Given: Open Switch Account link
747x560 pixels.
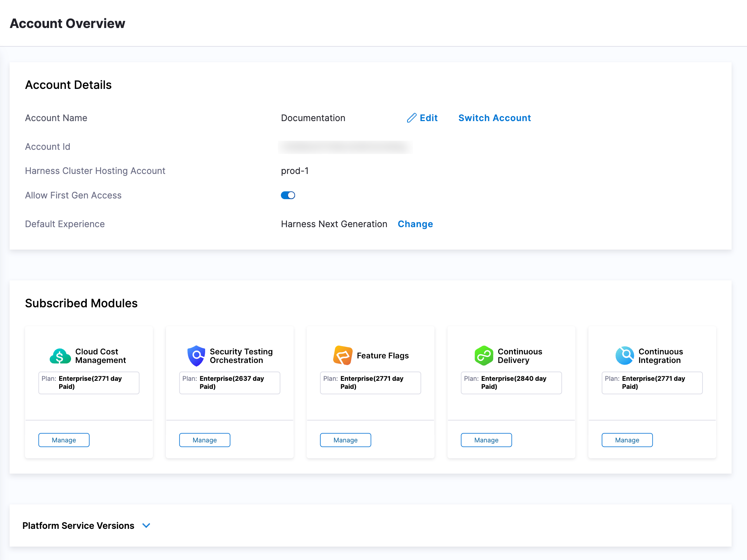Looking at the screenshot, I should [x=494, y=118].
